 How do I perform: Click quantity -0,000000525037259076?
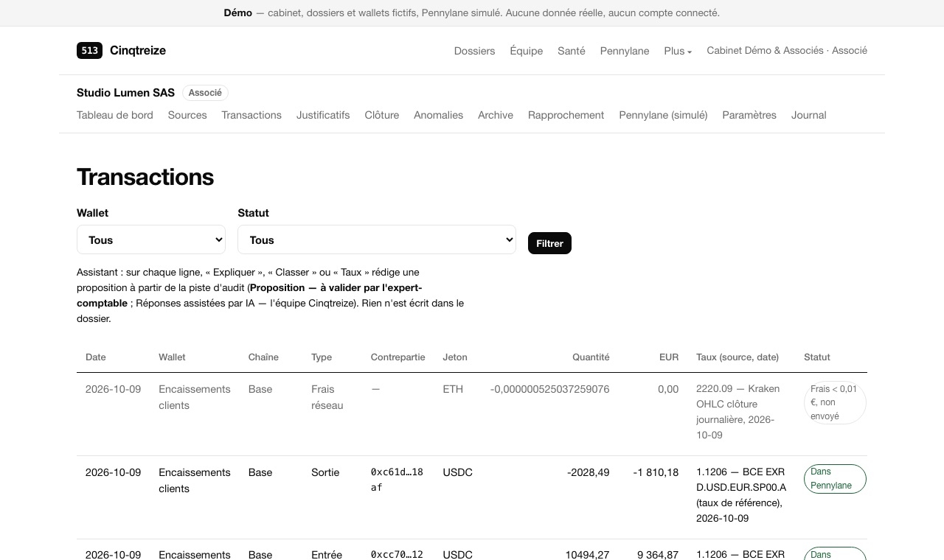tap(549, 389)
